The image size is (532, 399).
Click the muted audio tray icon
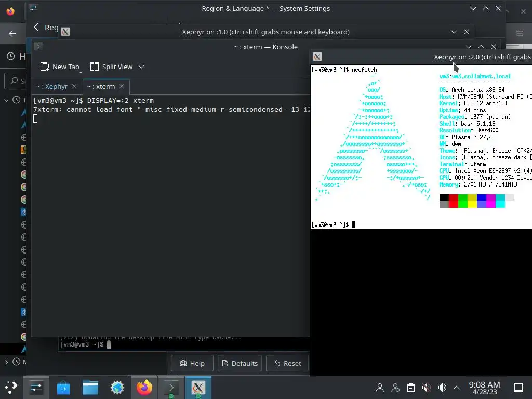pyautogui.click(x=427, y=388)
